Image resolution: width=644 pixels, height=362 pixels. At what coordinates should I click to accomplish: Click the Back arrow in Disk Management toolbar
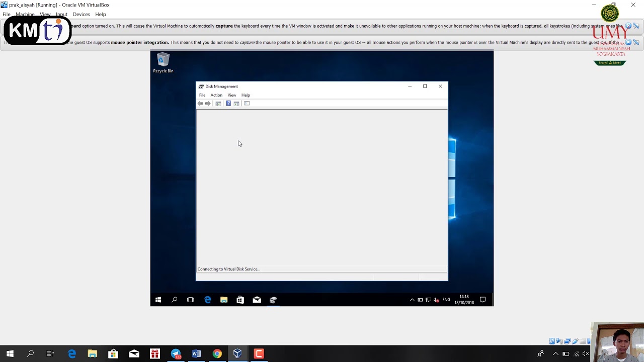[x=200, y=104]
